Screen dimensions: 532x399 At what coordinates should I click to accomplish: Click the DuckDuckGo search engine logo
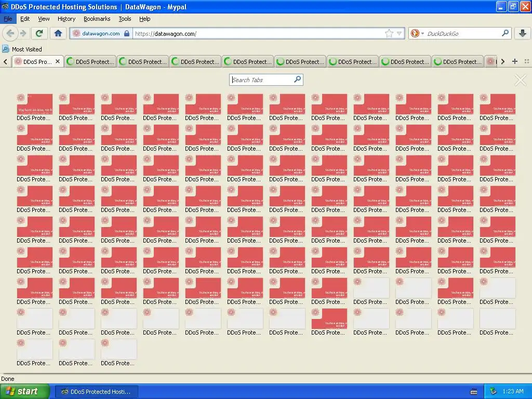(x=415, y=33)
